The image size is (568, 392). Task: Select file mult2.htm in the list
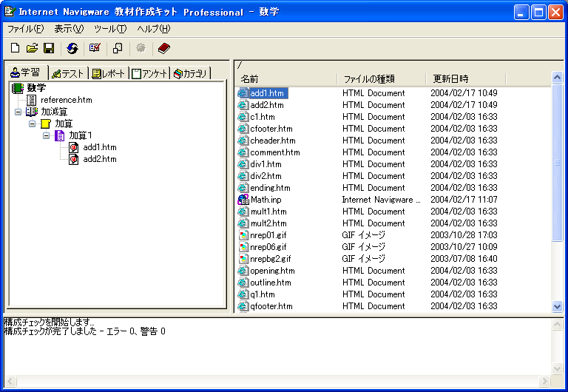268,223
